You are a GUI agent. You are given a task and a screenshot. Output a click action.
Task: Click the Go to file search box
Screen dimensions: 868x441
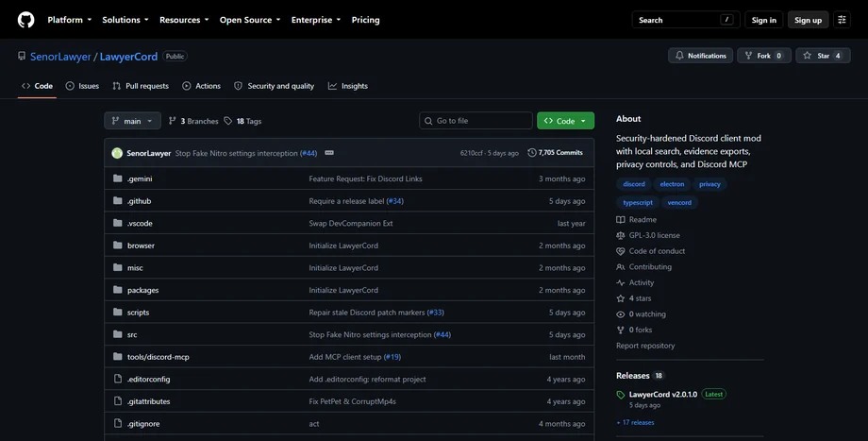coord(476,121)
